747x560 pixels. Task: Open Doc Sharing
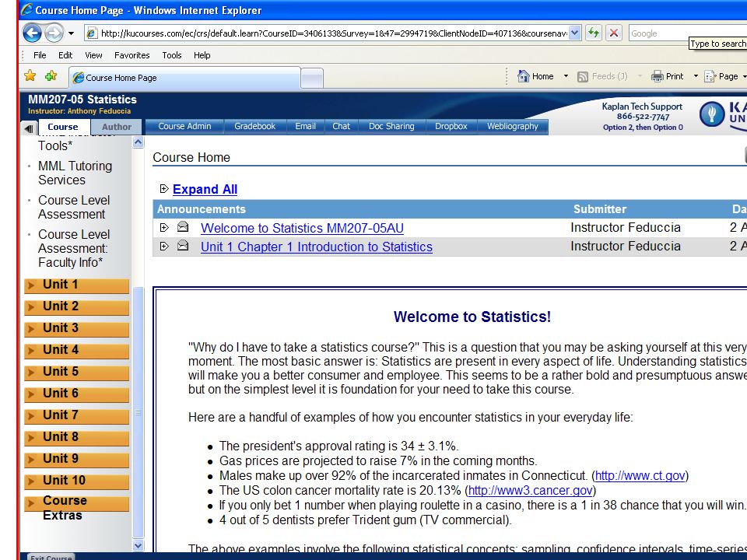[x=391, y=126]
